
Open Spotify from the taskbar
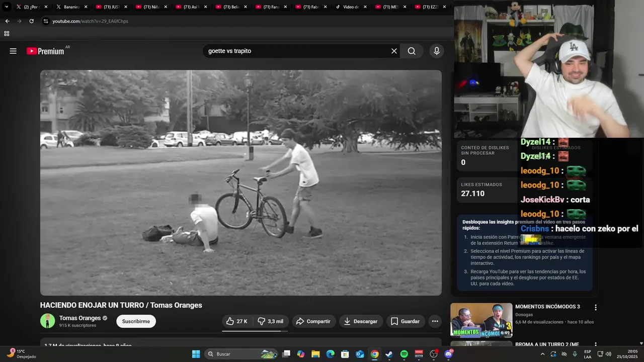404,354
